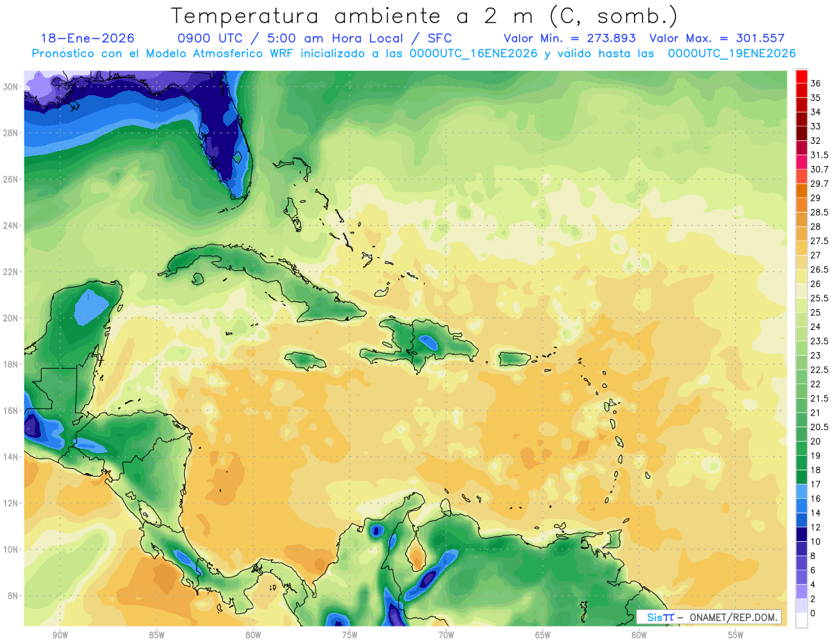
Task: Click the 55W longitude label
Action: (735, 635)
